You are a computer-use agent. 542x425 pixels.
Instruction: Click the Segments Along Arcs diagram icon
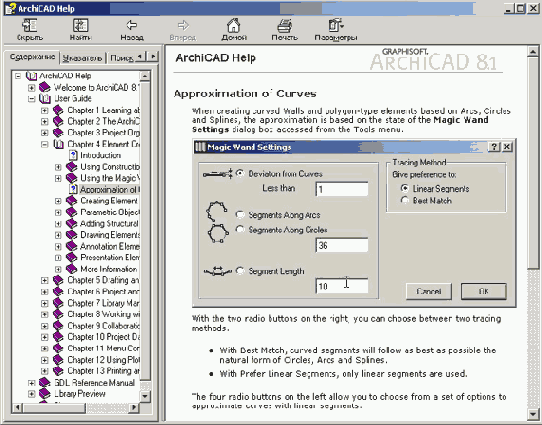coord(216,211)
